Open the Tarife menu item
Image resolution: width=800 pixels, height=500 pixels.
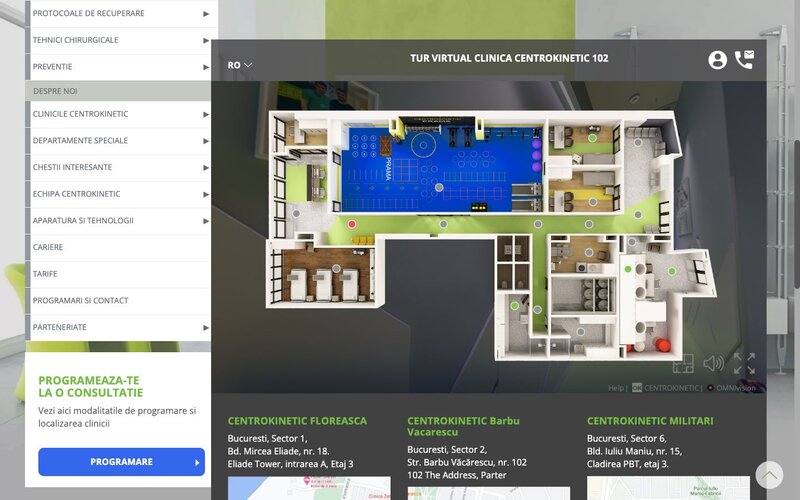45,274
